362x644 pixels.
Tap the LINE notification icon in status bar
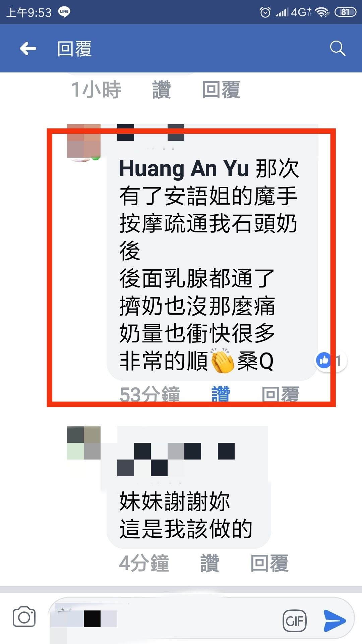[64, 12]
